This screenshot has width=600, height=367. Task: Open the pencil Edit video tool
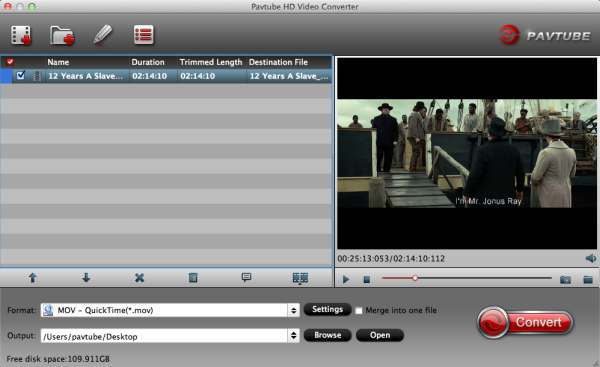tap(103, 35)
